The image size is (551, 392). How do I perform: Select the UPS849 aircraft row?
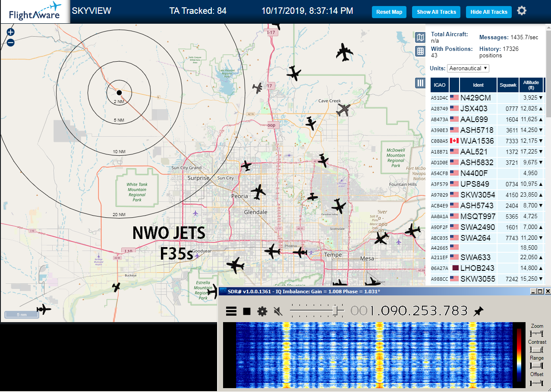tap(488, 184)
